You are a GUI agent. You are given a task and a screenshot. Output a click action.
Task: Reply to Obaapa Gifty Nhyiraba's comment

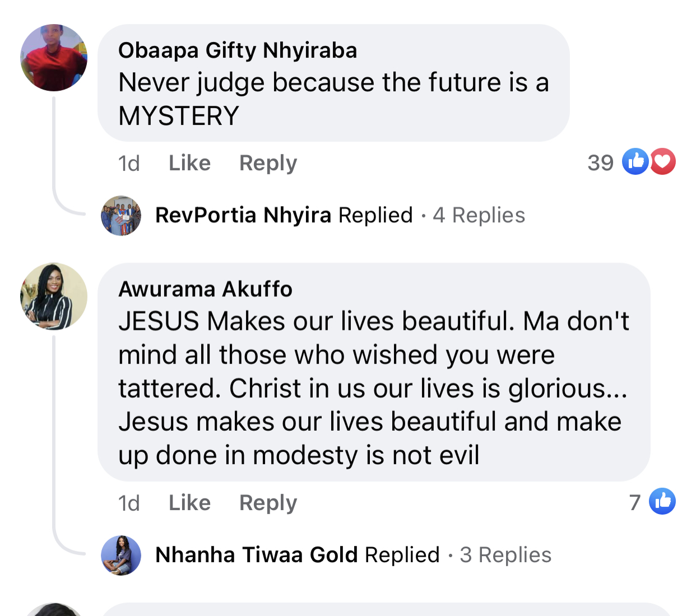[268, 163]
